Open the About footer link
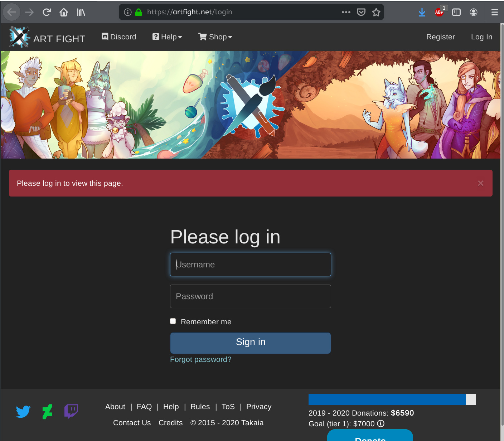504x441 pixels. tap(115, 407)
